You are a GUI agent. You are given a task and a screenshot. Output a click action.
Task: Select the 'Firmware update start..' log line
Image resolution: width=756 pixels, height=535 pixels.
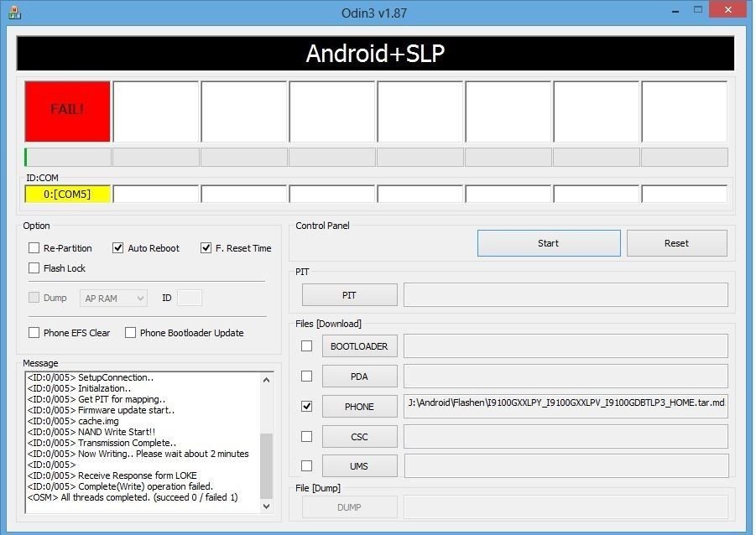tap(101, 410)
